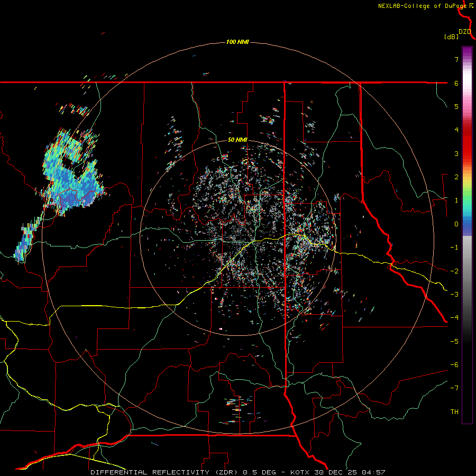
Task: Click the 0 value on the dB scale
Action: tap(456, 224)
